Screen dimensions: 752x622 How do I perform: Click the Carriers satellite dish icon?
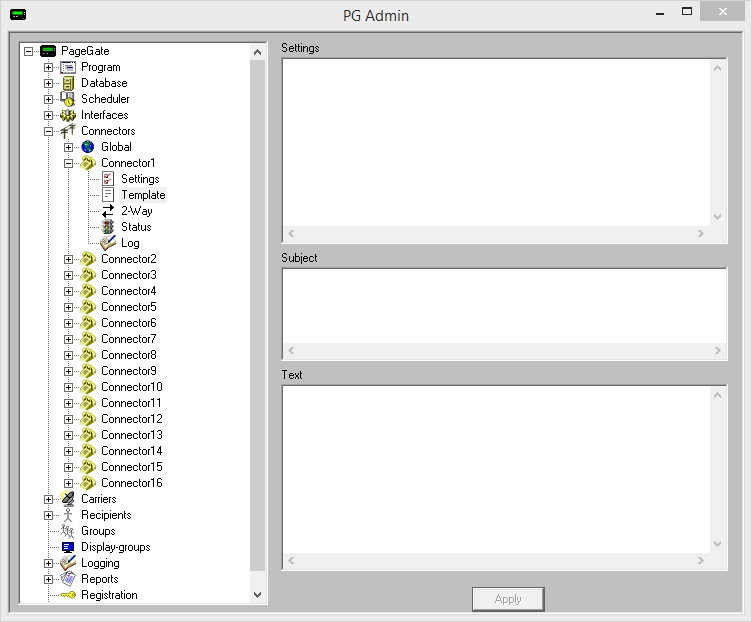click(68, 499)
